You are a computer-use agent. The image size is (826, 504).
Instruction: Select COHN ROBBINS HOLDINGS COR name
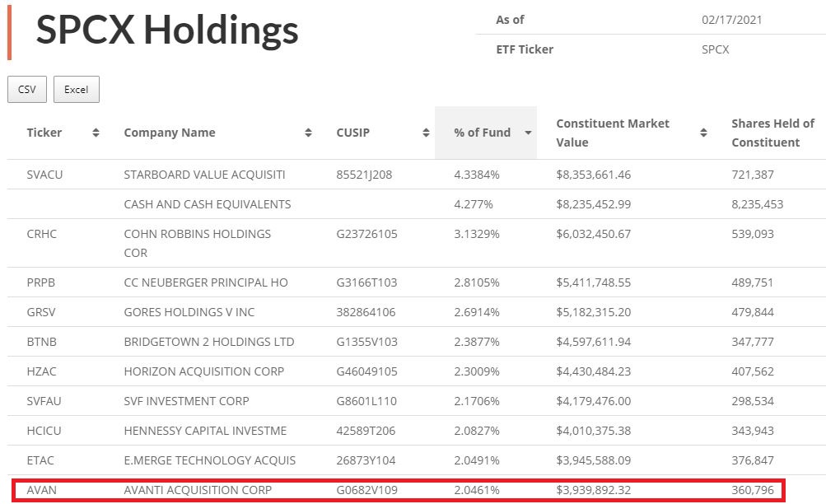click(198, 243)
